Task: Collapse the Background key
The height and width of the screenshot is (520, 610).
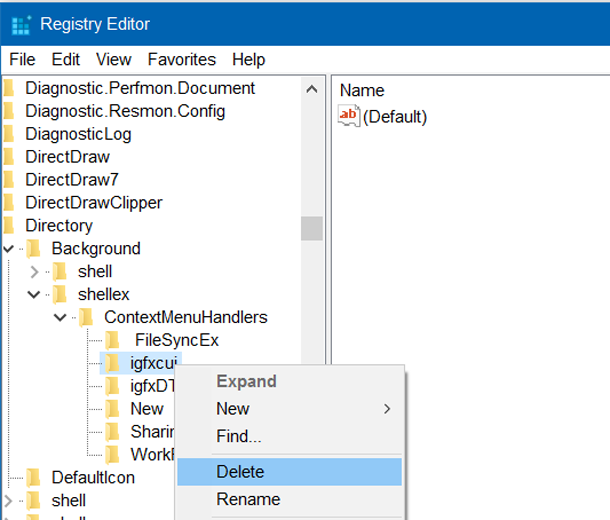Action: coord(9,249)
